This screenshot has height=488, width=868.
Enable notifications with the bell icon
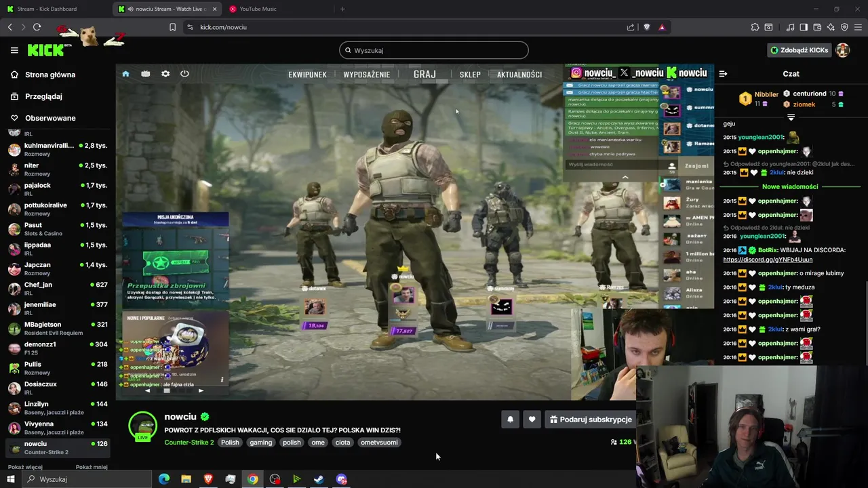510,420
